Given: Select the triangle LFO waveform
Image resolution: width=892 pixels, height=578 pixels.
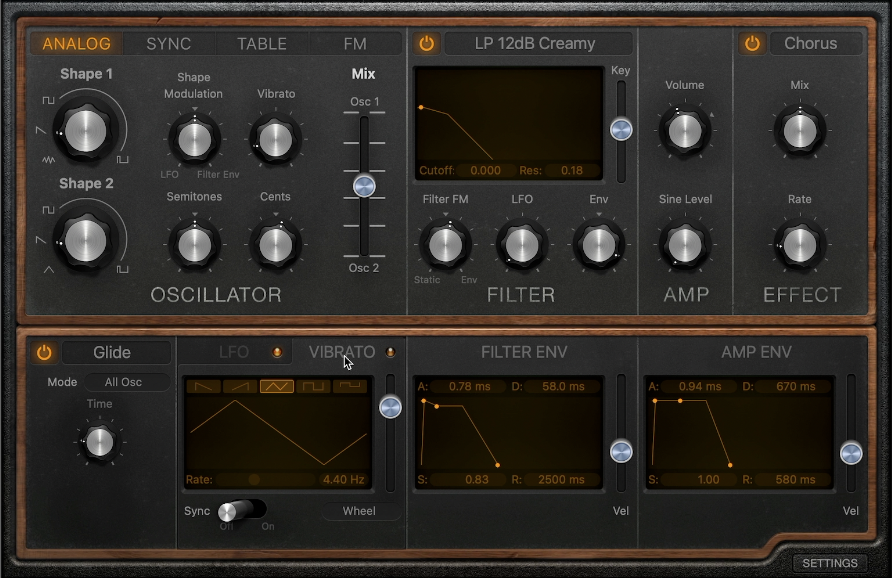Looking at the screenshot, I should pos(277,387).
